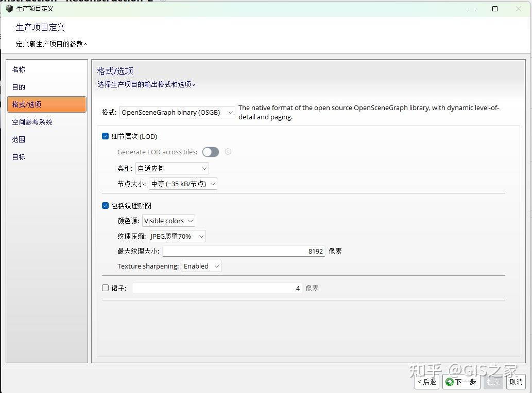Enable the 裙子 checkbox

[x=105, y=288]
